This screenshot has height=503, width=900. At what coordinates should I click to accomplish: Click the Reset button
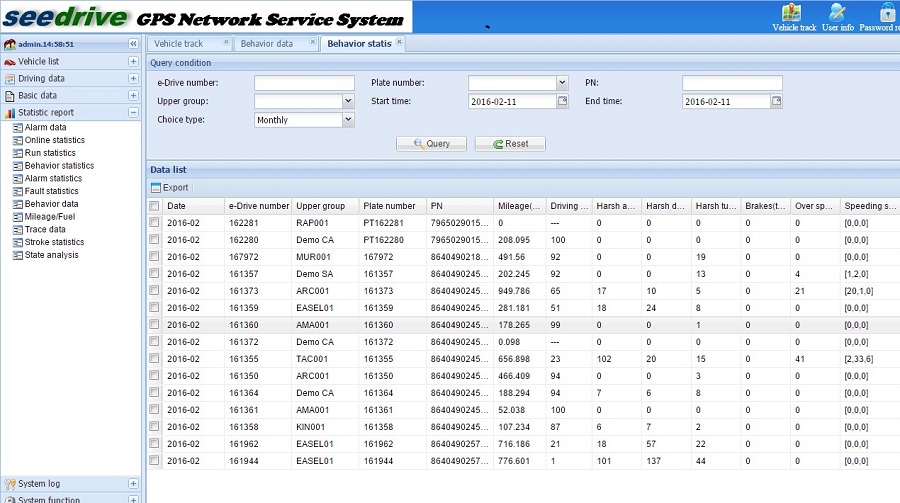[510, 144]
